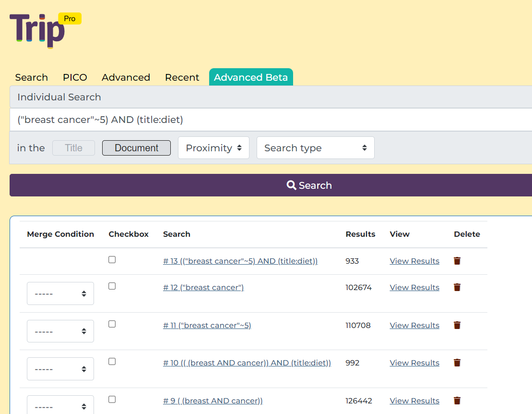
Task: Open the Search type dropdown
Action: pyautogui.click(x=315, y=147)
